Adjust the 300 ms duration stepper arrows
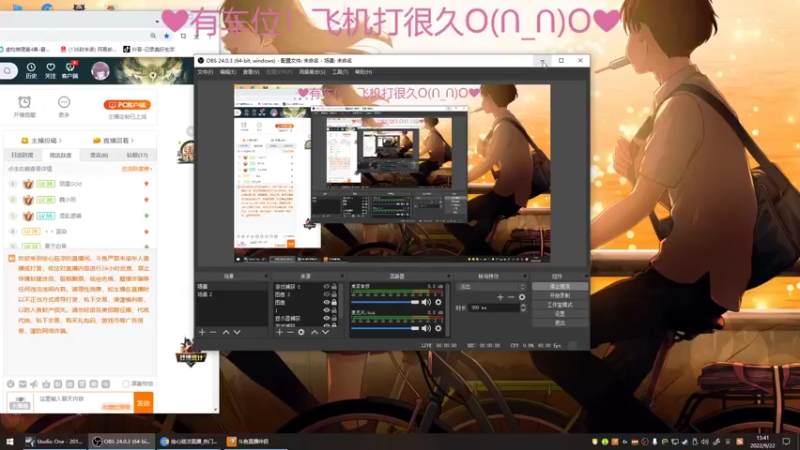 pyautogui.click(x=523, y=308)
